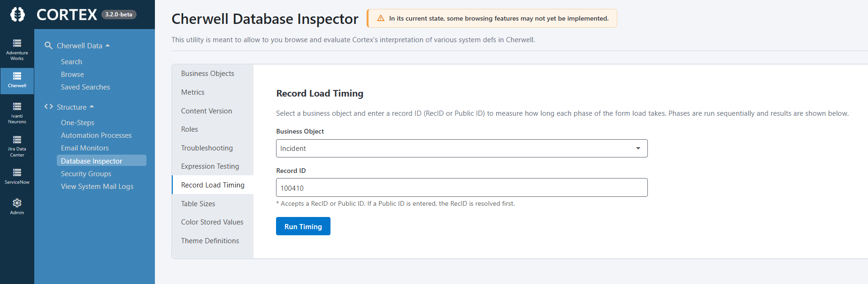Click the Record ID field label
The image size is (868, 284).
(291, 171)
